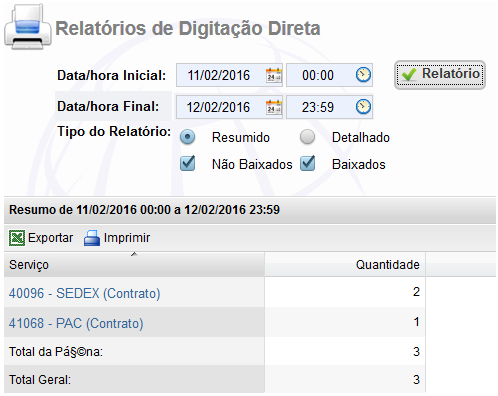Click the initial date field 11/02/2016
The image size is (498, 396).
(x=219, y=75)
